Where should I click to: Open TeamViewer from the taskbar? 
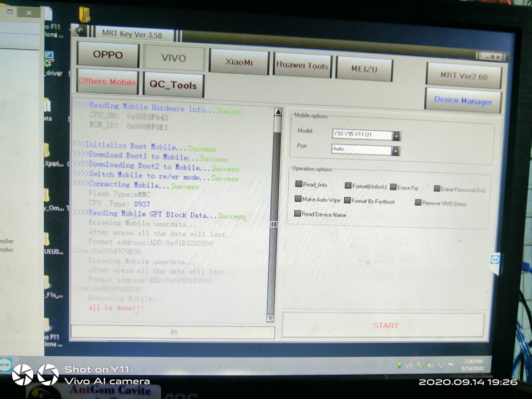pos(6,366)
